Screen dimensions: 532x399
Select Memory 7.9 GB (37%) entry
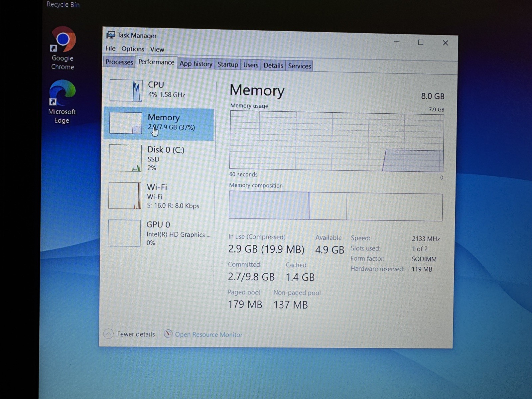point(159,123)
